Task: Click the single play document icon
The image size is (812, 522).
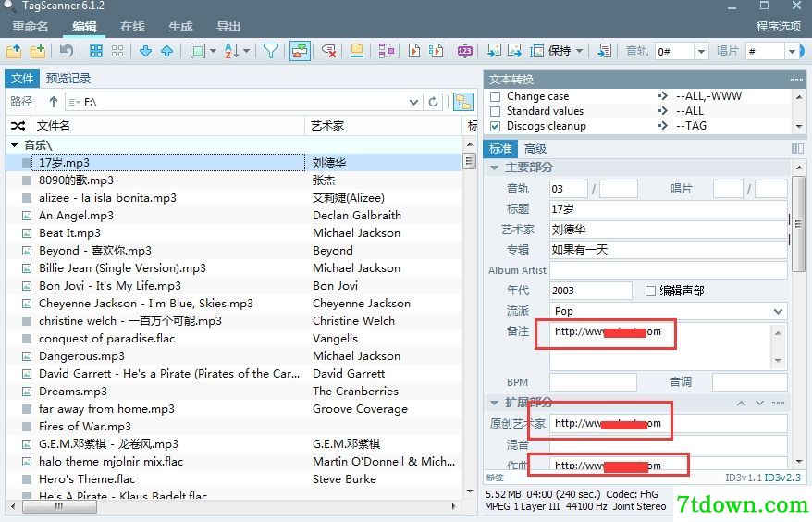Action: tap(413, 51)
